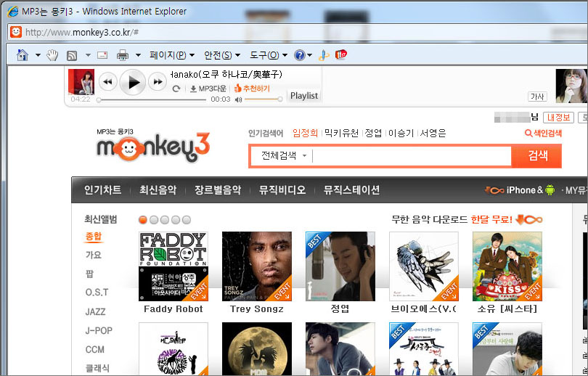Screen dimensions: 588x376
Task: Click the RSS feeds toolbar icon
Action: point(72,55)
